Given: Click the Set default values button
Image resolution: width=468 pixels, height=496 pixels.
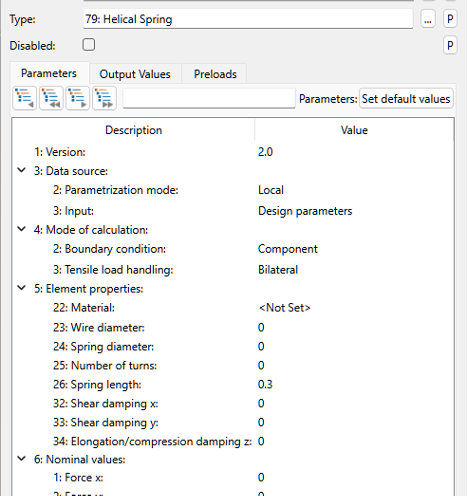Looking at the screenshot, I should 406,99.
